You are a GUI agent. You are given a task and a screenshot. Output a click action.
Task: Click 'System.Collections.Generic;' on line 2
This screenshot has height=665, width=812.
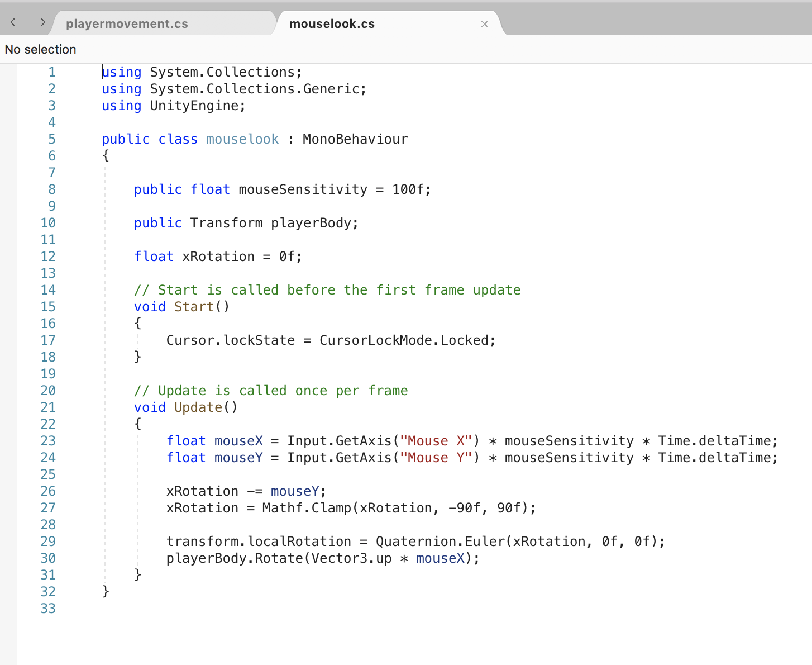tap(258, 89)
